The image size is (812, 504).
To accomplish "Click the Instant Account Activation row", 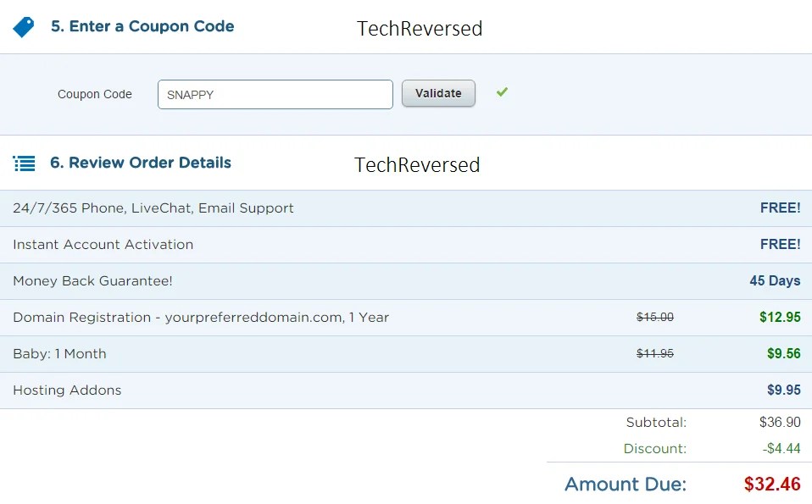I will 406,244.
